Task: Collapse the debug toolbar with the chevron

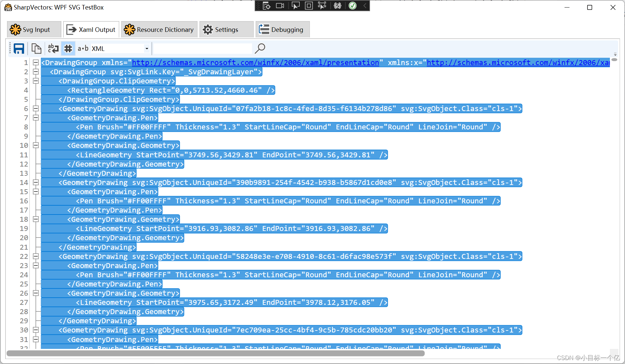Action: pos(365,6)
